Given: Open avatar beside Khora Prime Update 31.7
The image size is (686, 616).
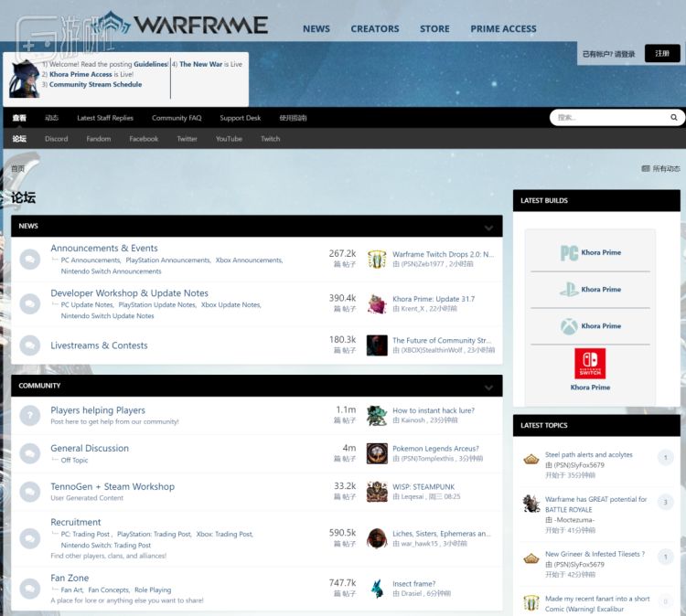Looking at the screenshot, I should tap(377, 303).
